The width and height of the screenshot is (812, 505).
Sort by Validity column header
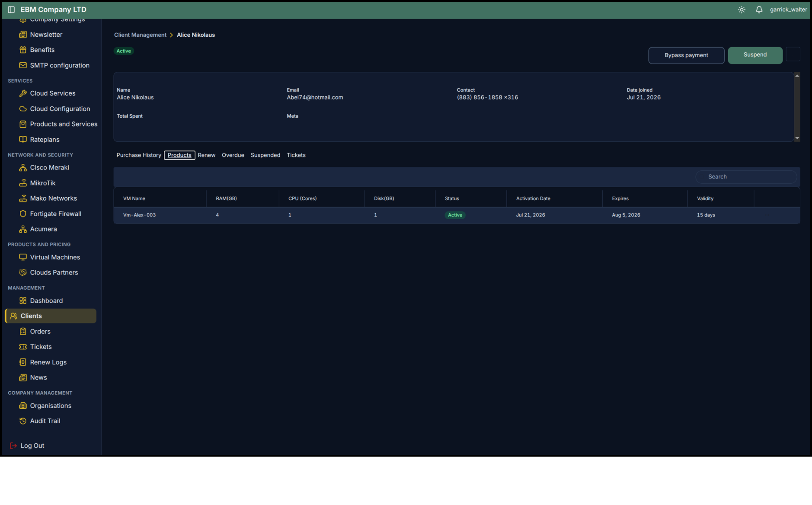pyautogui.click(x=705, y=198)
